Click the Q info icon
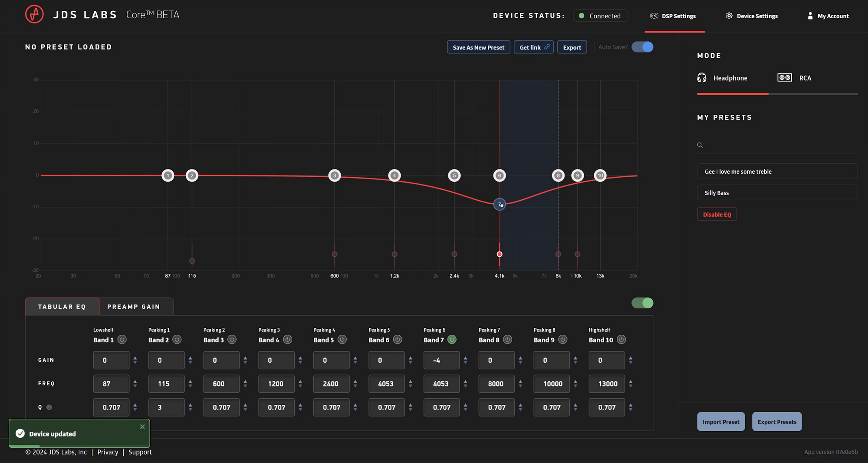The height and width of the screenshot is (463, 868). [49, 407]
